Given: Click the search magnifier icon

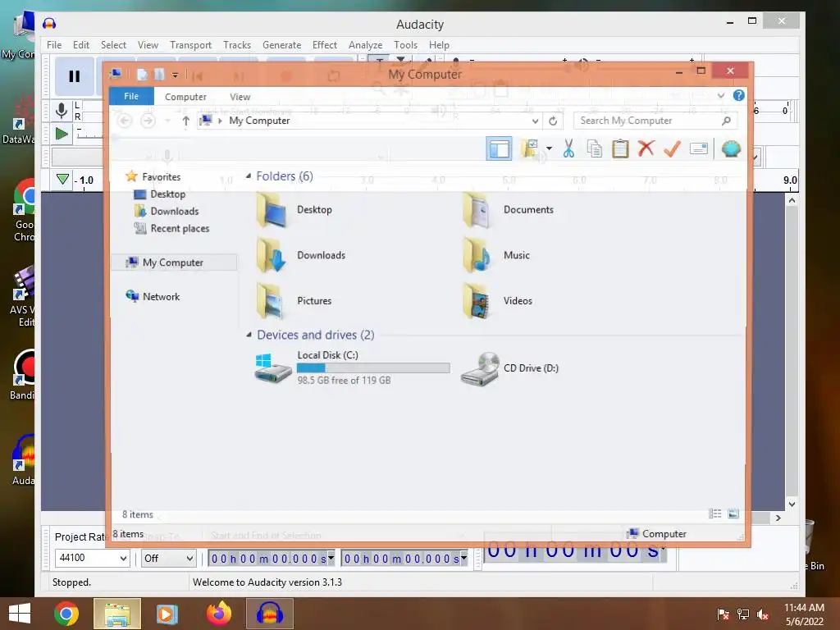Looking at the screenshot, I should point(726,121).
